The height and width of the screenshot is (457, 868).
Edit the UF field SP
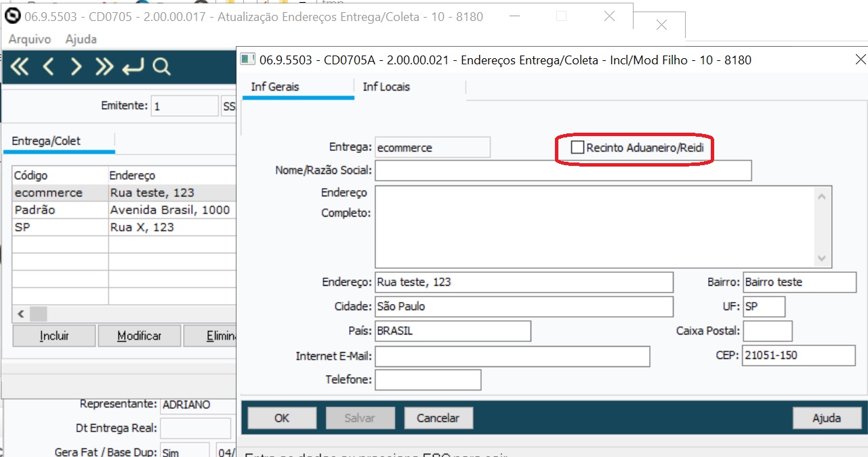point(764,307)
